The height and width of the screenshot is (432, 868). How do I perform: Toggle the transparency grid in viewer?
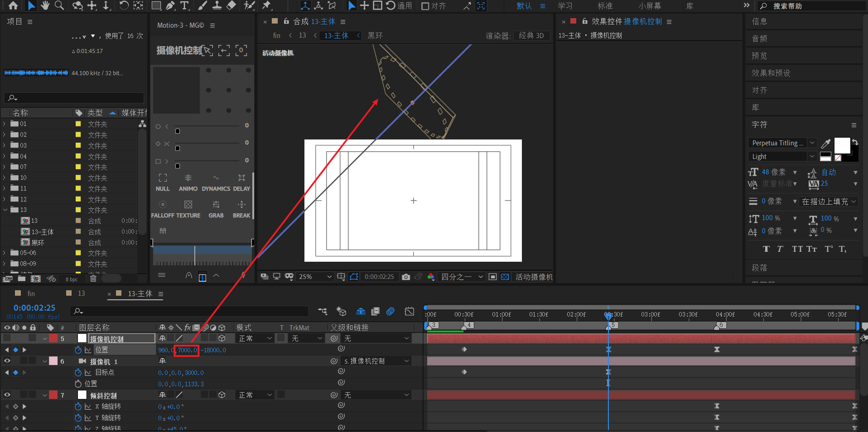click(x=505, y=277)
